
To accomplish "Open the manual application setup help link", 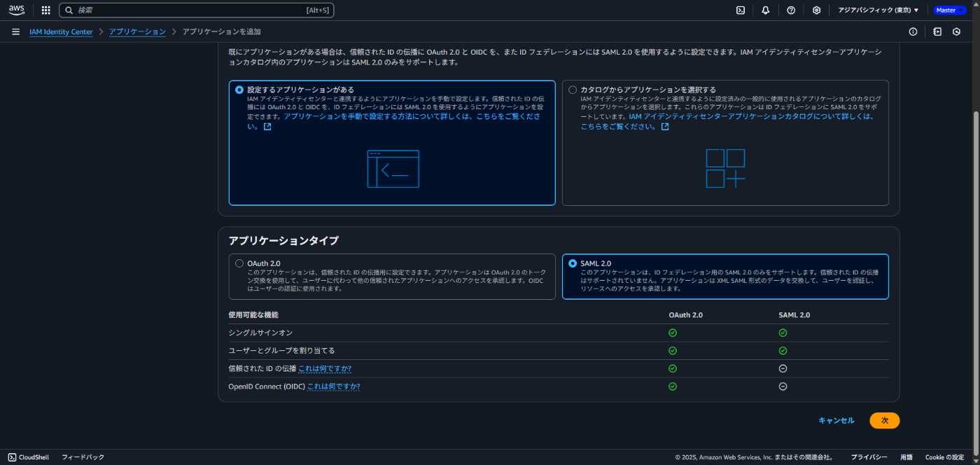I will [394, 121].
